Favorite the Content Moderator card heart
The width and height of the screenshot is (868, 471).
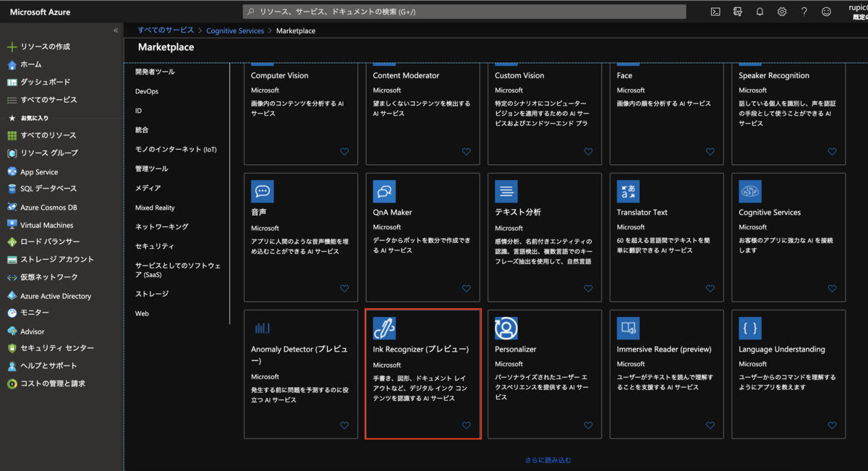point(467,152)
